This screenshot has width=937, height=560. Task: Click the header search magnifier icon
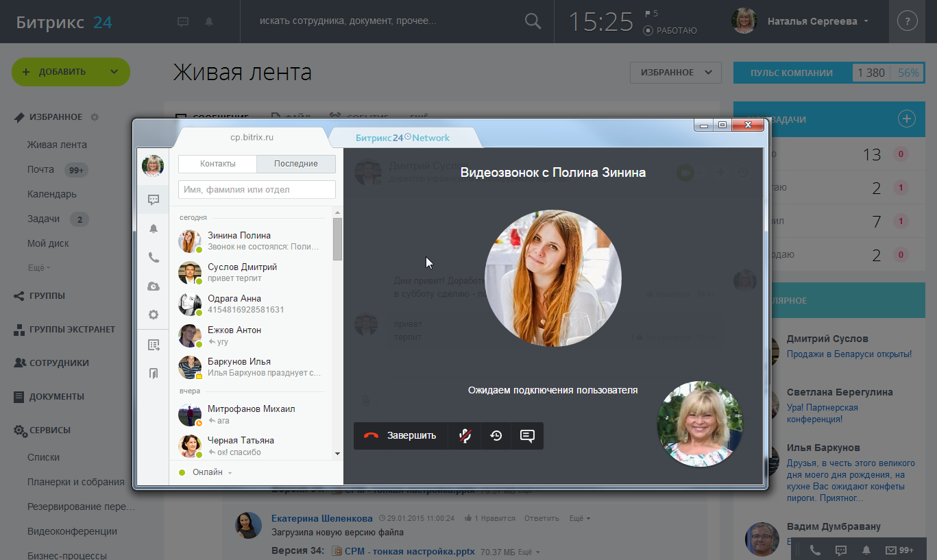point(533,21)
